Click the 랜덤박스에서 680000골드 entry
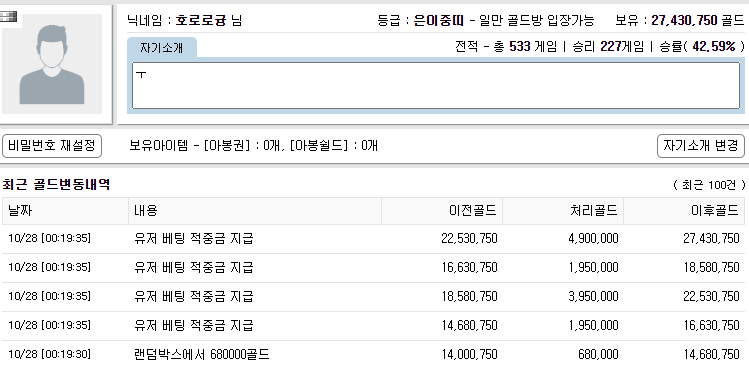Image resolution: width=749 pixels, height=369 pixels. 202,355
